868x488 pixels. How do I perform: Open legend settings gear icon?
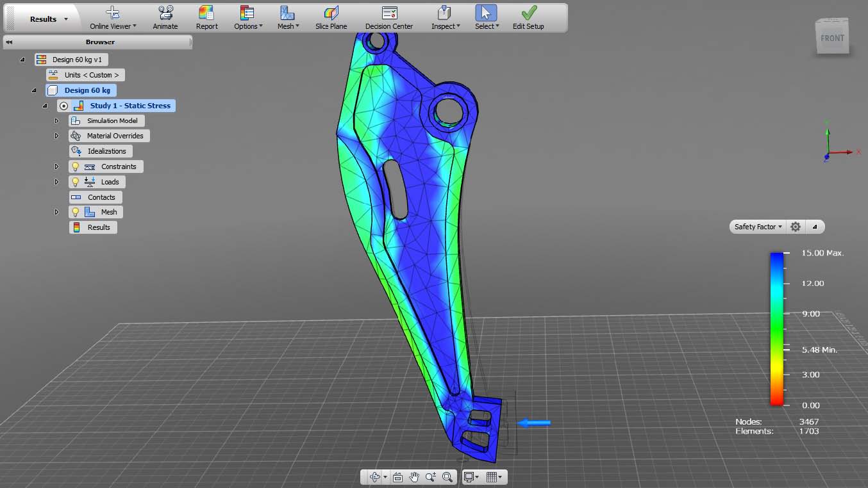click(x=796, y=227)
